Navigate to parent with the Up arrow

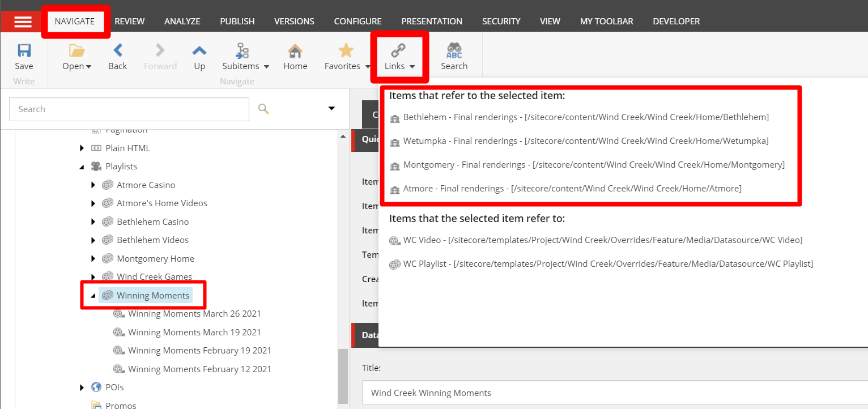click(199, 51)
